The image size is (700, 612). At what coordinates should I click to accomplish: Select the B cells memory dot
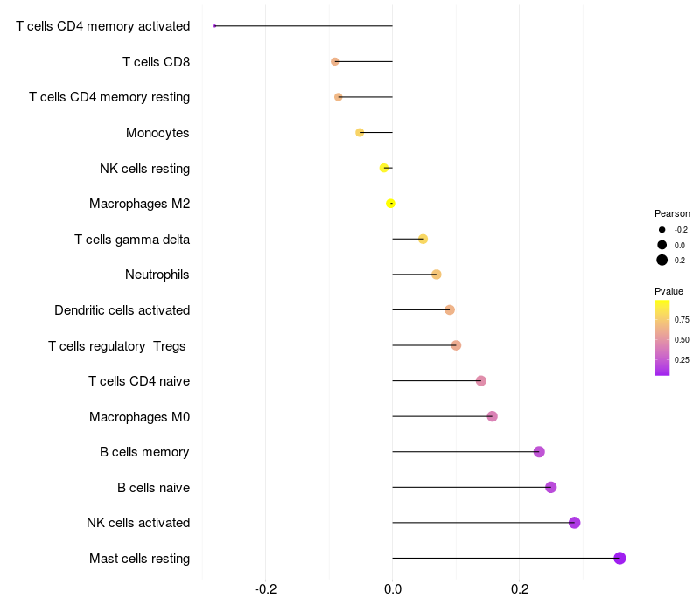[539, 451]
